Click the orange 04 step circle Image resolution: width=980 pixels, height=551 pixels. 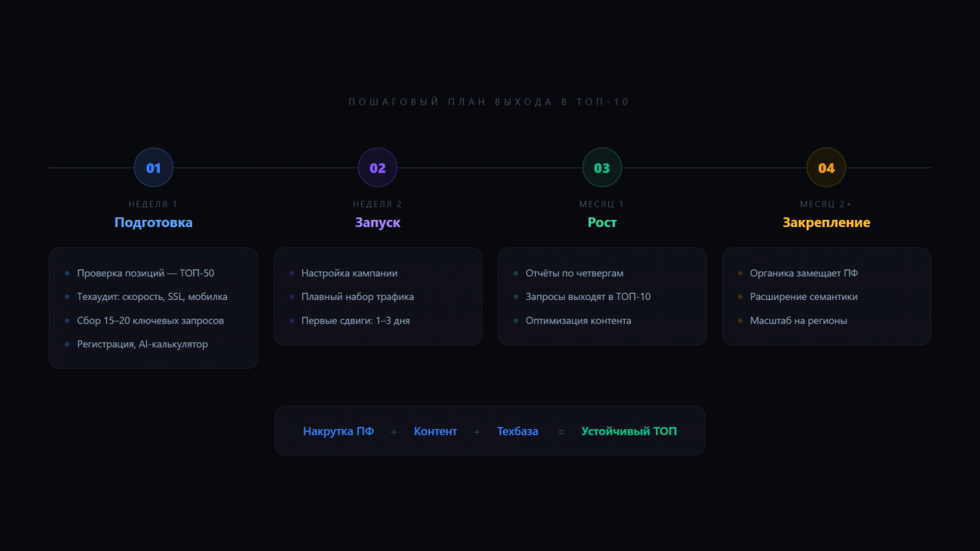(x=826, y=168)
